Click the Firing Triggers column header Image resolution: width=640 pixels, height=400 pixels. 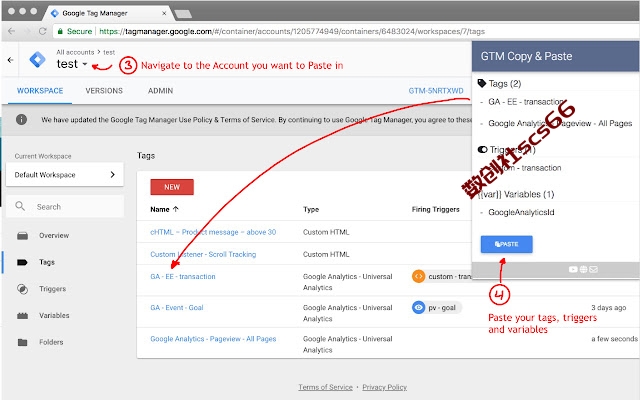pyautogui.click(x=436, y=209)
